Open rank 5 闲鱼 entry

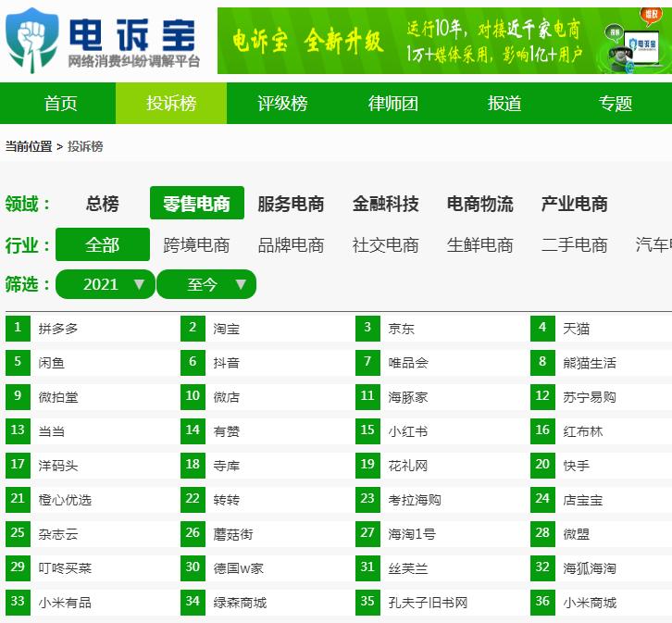coord(52,364)
